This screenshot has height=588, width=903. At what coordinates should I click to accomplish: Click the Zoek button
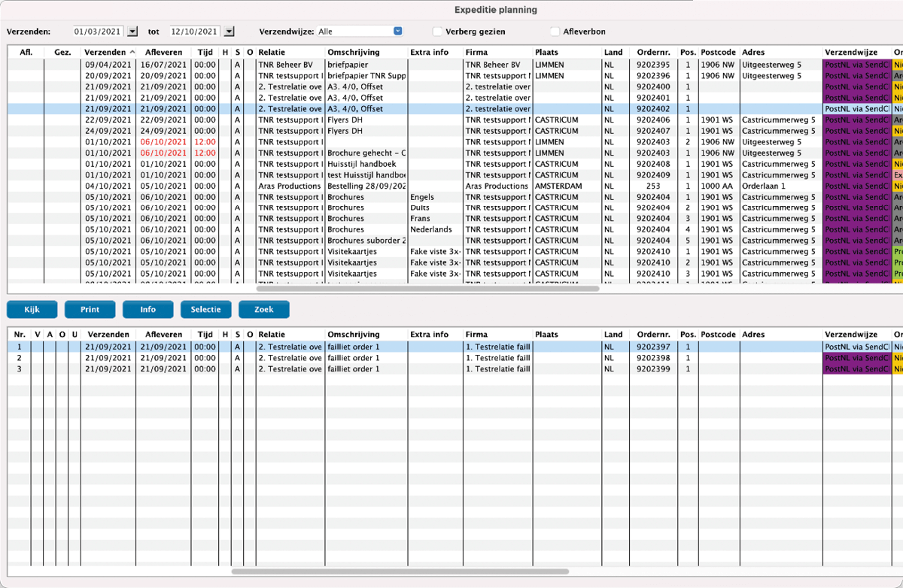263,310
